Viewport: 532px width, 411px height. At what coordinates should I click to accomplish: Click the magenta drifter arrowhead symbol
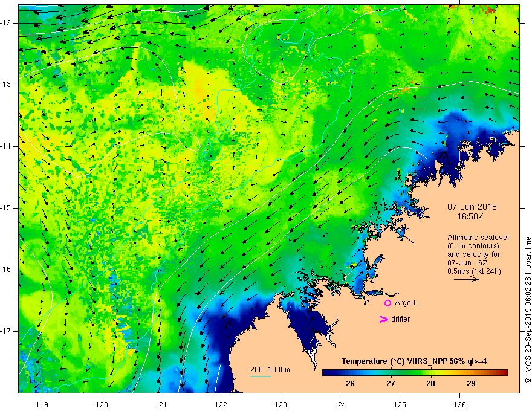pyautogui.click(x=383, y=319)
